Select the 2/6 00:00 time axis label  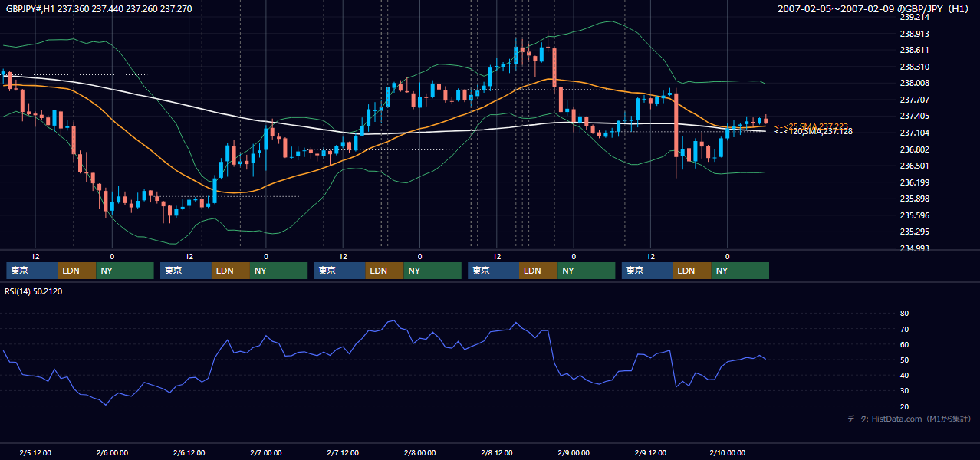click(x=112, y=452)
